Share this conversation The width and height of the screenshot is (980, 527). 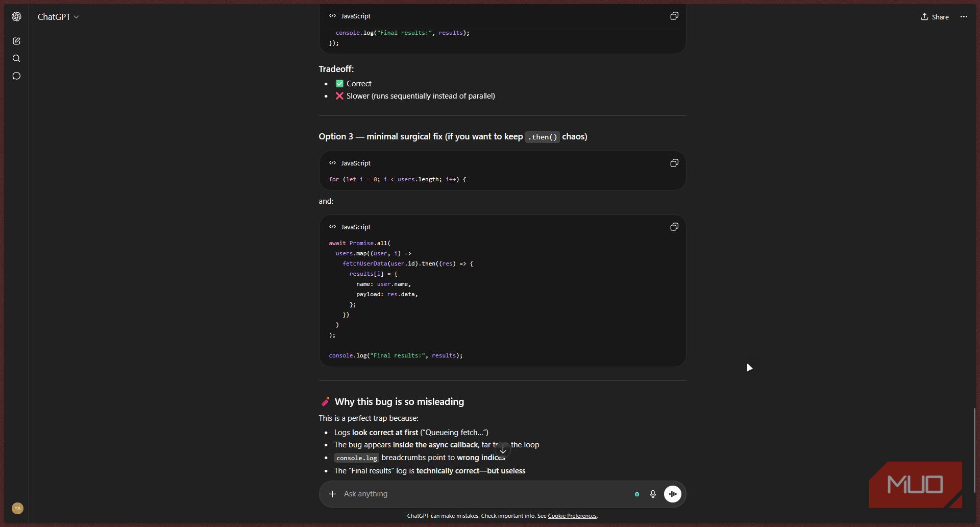935,17
